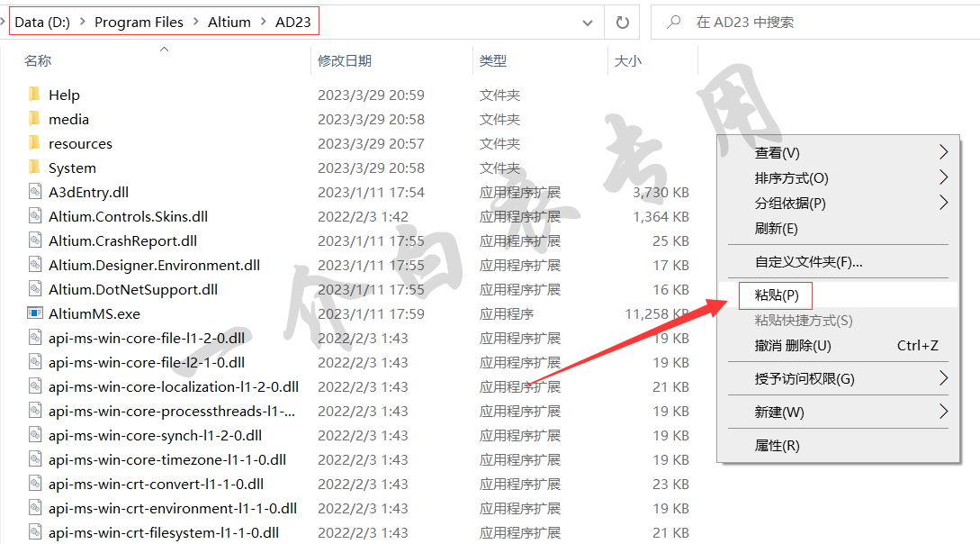Click the Altium.DotNetSupport.dll file icon
Image resolution: width=980 pixels, height=544 pixels.
tap(35, 289)
